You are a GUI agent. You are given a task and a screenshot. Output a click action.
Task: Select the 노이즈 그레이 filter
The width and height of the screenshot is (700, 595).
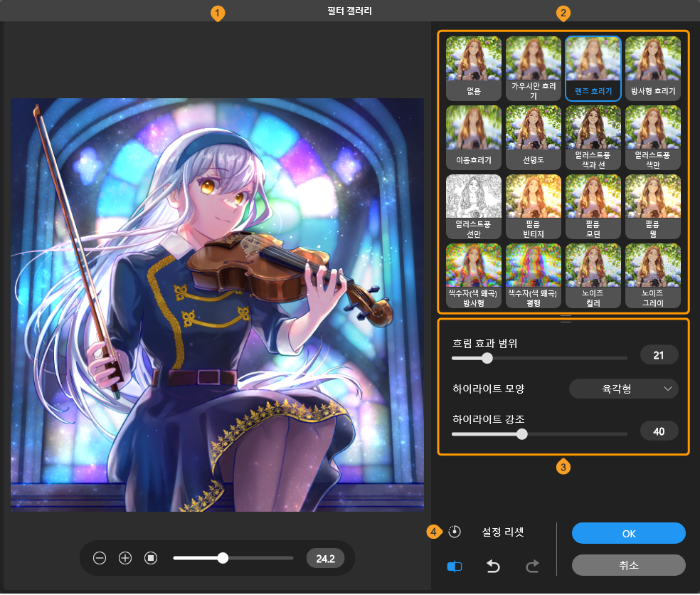click(653, 275)
